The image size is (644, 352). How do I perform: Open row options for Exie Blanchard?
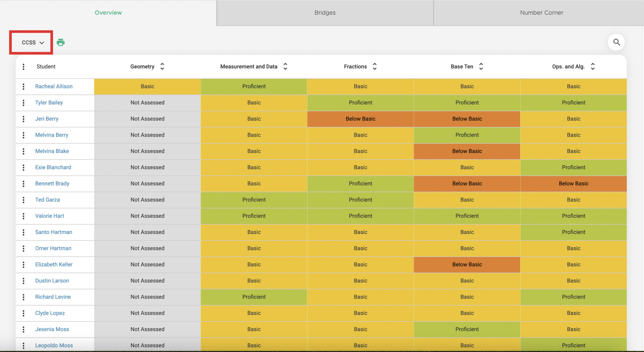pos(24,168)
